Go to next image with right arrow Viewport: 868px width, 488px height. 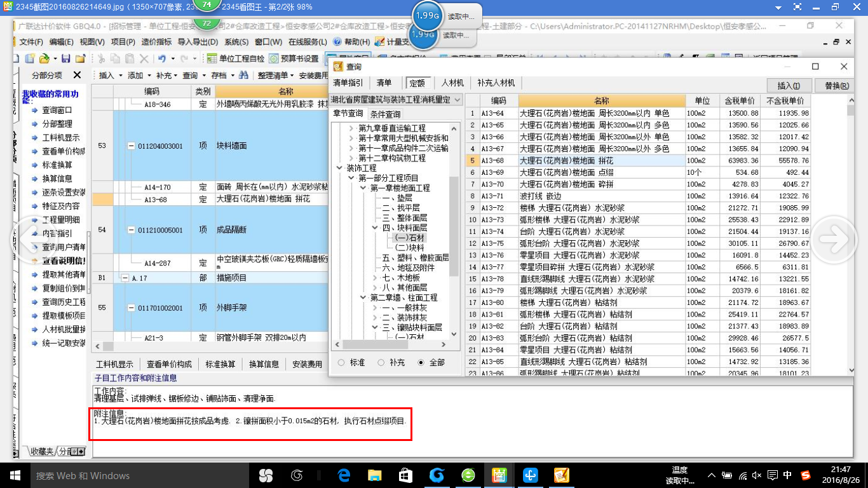click(x=832, y=239)
